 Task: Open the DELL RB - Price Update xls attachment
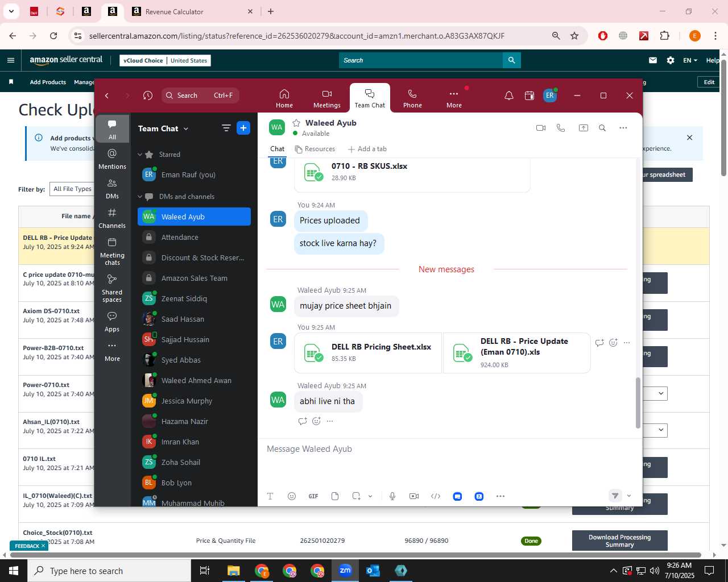pyautogui.click(x=516, y=353)
